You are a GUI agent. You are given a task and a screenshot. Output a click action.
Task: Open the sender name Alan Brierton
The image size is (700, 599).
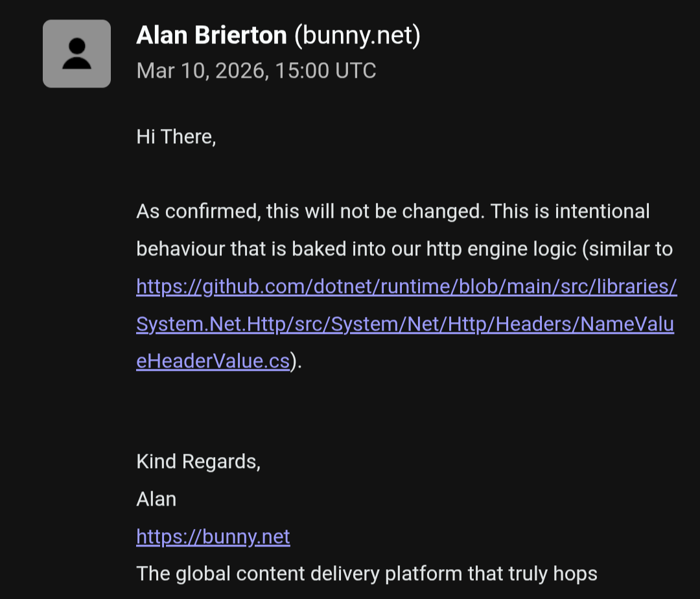tap(211, 36)
